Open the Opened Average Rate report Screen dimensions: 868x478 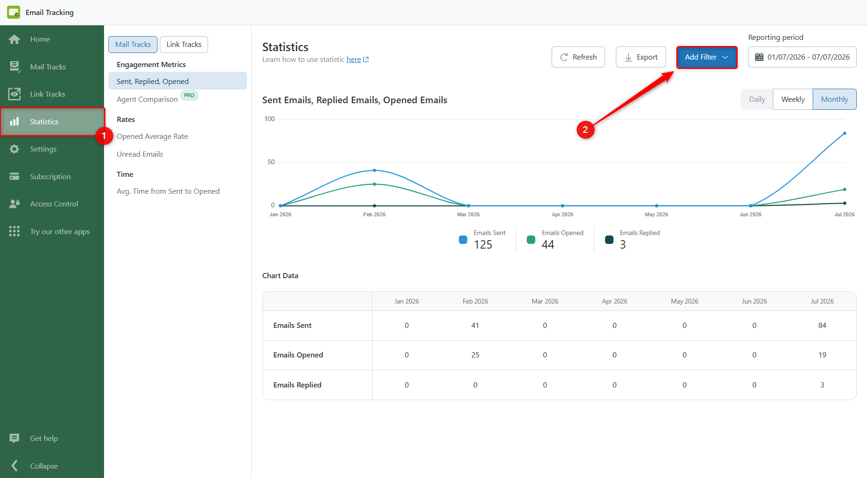click(x=152, y=137)
